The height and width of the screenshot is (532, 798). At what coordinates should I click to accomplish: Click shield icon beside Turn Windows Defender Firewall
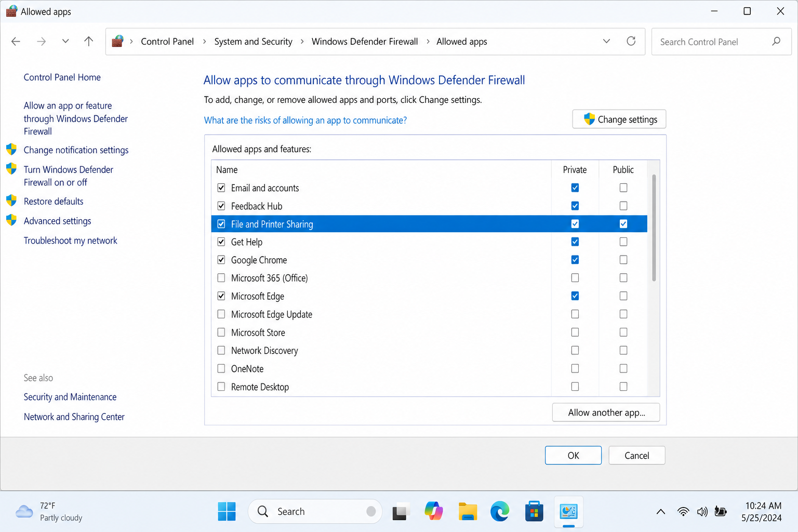tap(11, 169)
